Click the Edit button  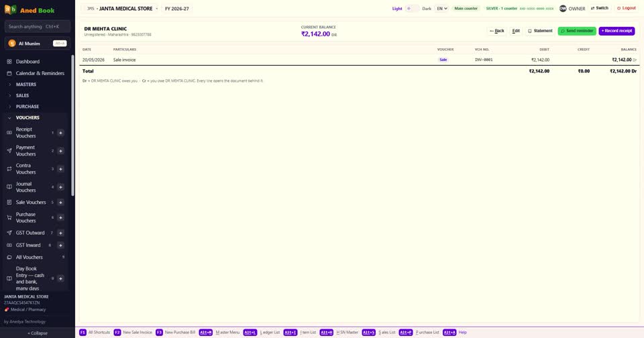[x=516, y=31]
